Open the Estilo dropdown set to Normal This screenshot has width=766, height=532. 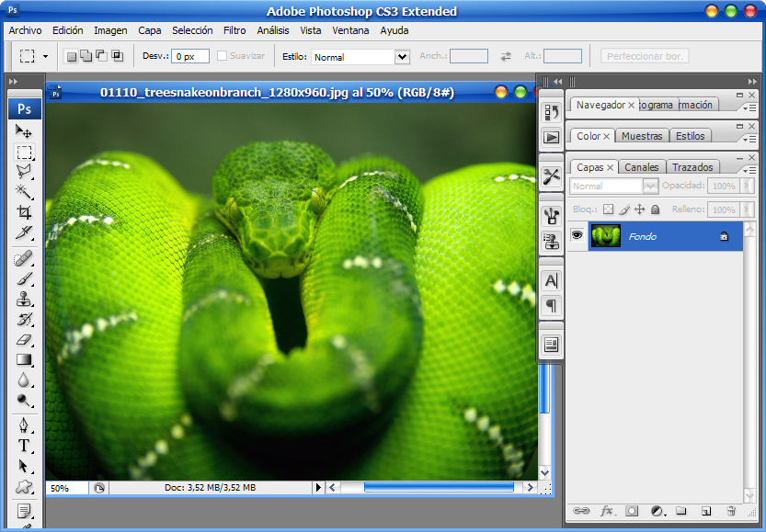click(360, 57)
